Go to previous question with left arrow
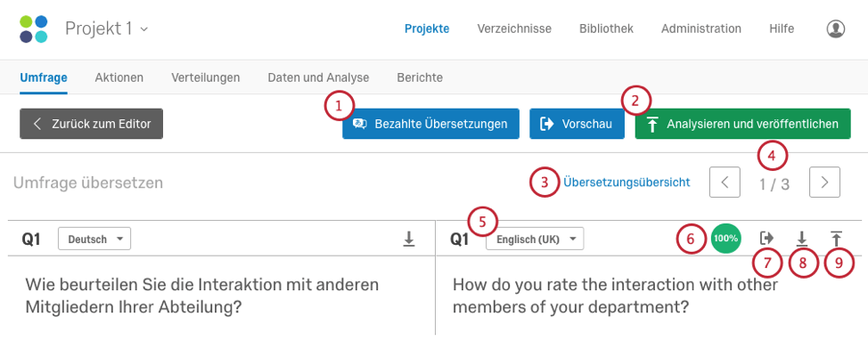This screenshot has width=868, height=341. [x=725, y=183]
